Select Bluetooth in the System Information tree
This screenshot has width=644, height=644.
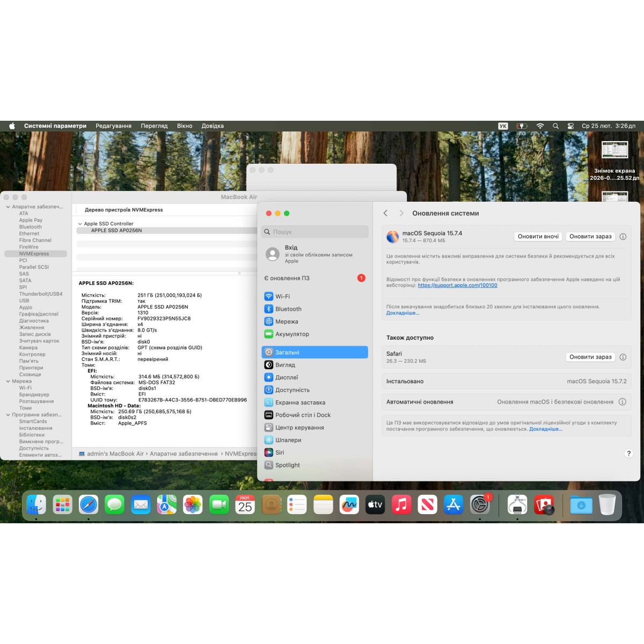click(31, 227)
